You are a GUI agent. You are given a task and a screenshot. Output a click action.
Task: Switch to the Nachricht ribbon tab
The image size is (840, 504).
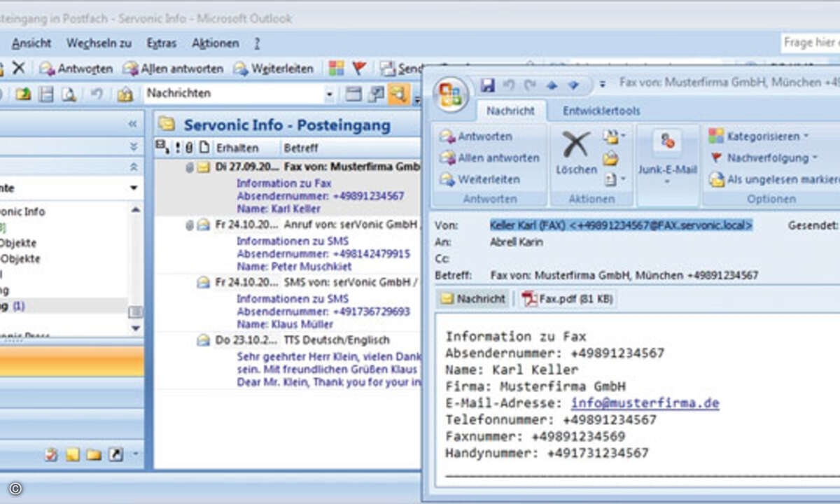510,111
